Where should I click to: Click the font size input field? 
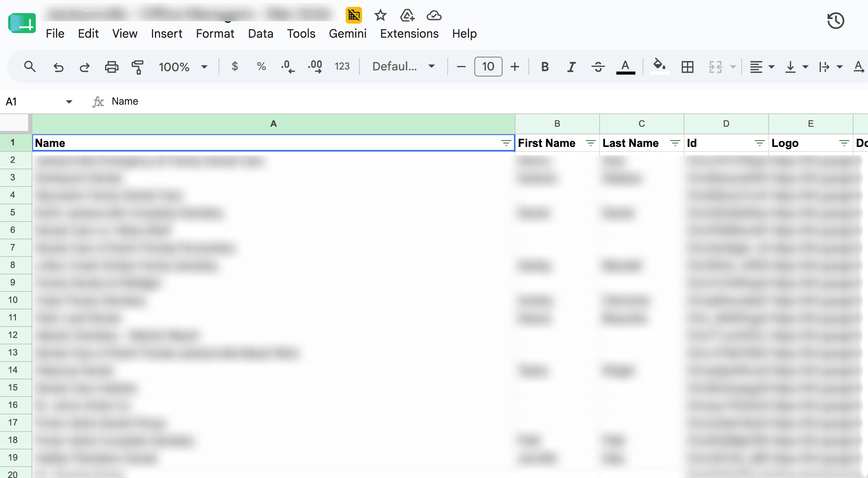point(488,67)
